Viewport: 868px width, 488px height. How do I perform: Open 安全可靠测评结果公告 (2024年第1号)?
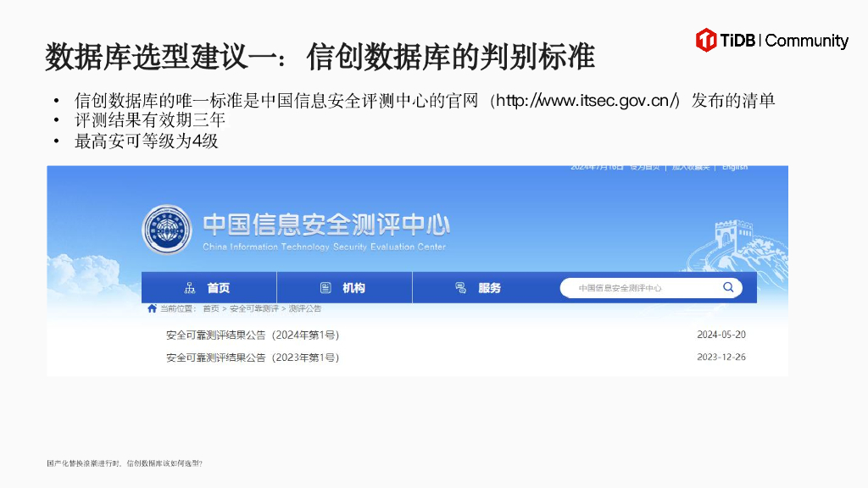pyautogui.click(x=251, y=334)
